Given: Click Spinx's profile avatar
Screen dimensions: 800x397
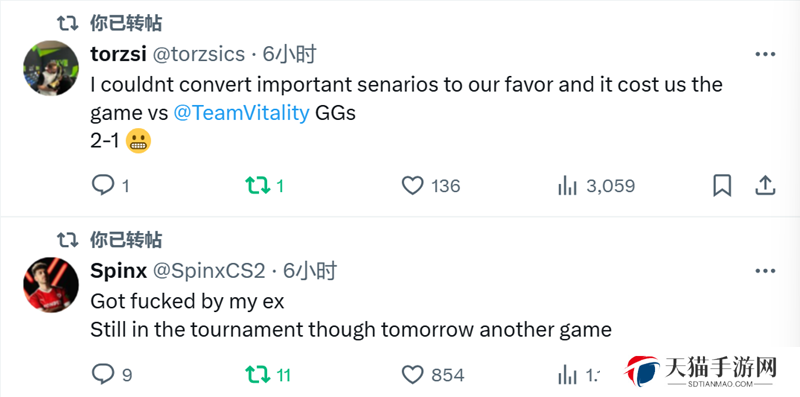Looking at the screenshot, I should [51, 284].
